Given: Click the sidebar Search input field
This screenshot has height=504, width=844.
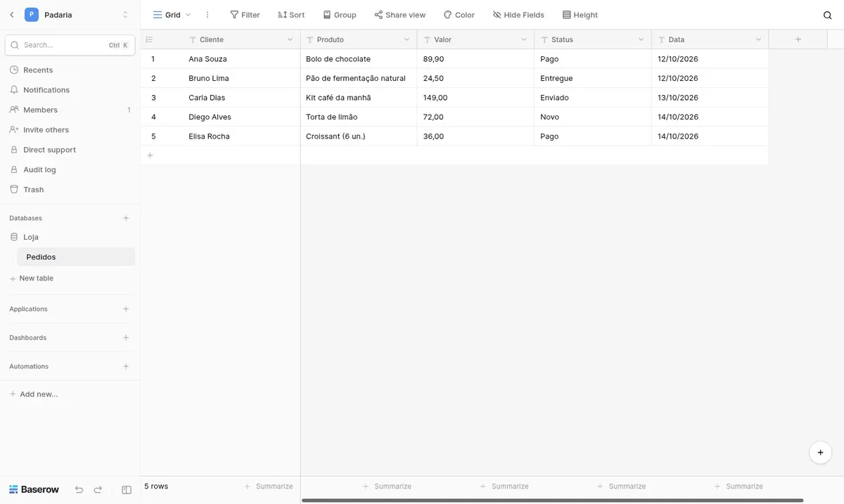Looking at the screenshot, I should point(70,45).
